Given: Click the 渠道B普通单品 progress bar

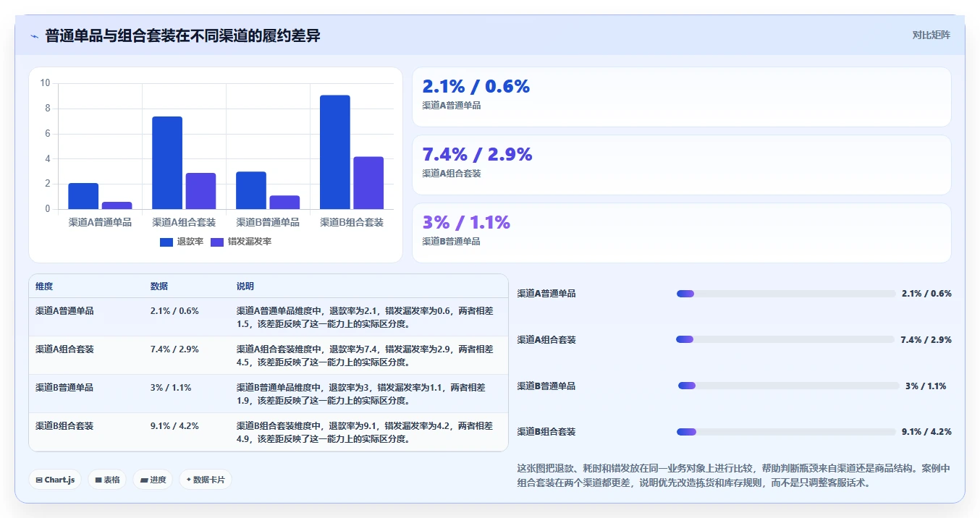Looking at the screenshot, I should tap(789, 386).
